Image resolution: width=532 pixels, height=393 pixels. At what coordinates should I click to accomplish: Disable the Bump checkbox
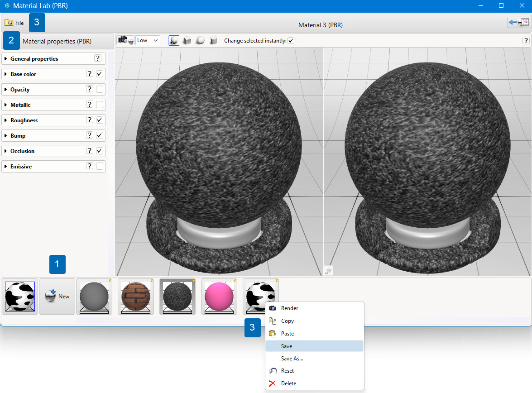pyautogui.click(x=100, y=135)
